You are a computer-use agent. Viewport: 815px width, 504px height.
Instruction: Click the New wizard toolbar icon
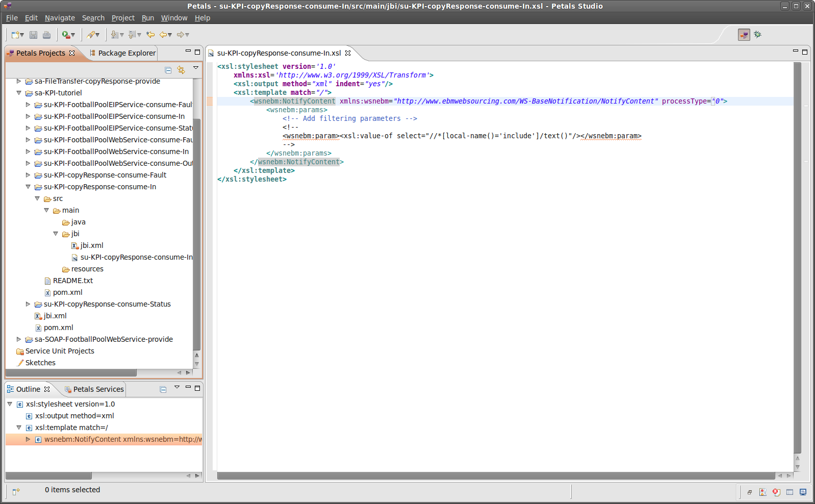pos(16,35)
